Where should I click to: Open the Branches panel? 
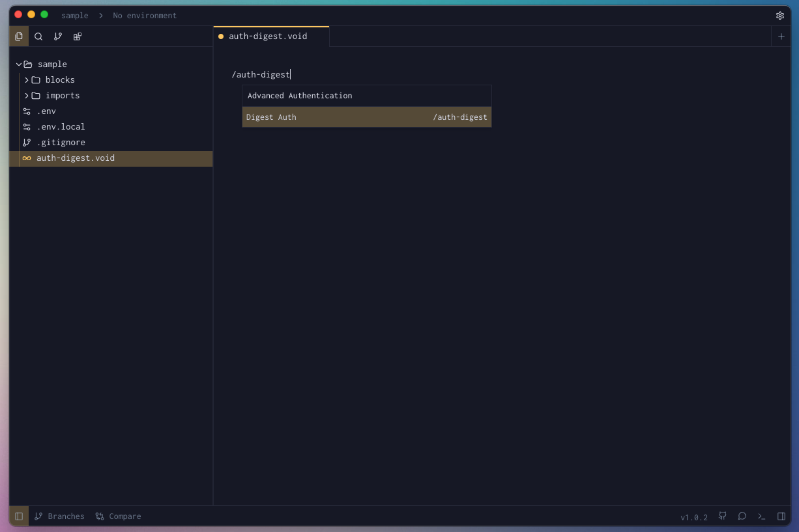(x=59, y=516)
